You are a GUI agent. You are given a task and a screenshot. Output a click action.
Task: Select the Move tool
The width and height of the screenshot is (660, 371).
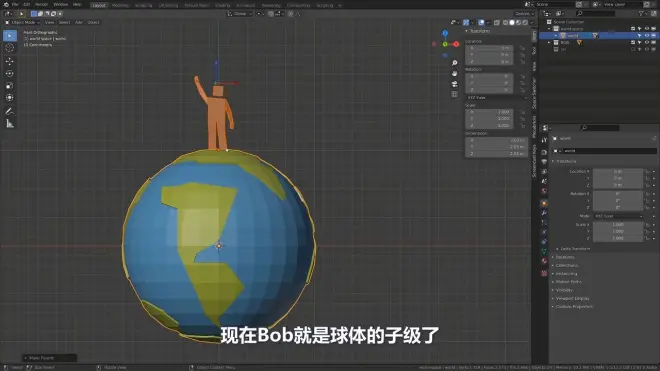pos(10,61)
